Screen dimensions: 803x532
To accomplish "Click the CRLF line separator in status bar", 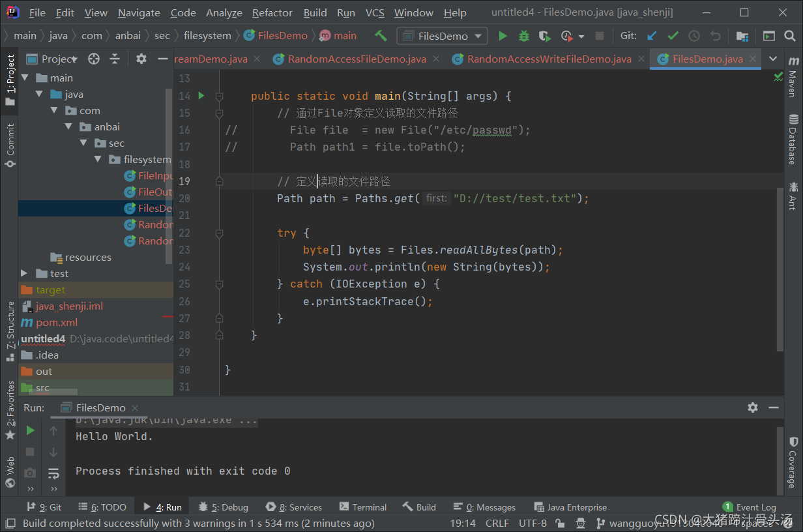I will [x=497, y=523].
